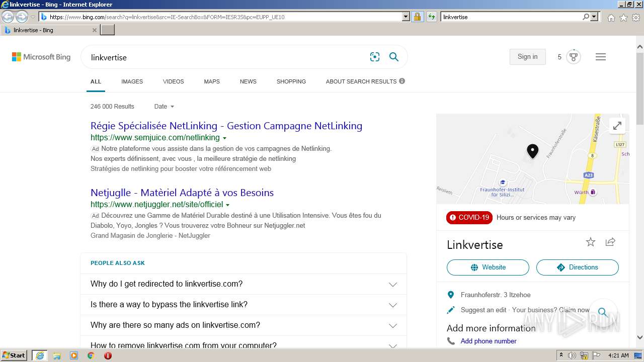The height and width of the screenshot is (362, 644).
Task: Click the IE search box magnifier icon
Action: click(586, 17)
